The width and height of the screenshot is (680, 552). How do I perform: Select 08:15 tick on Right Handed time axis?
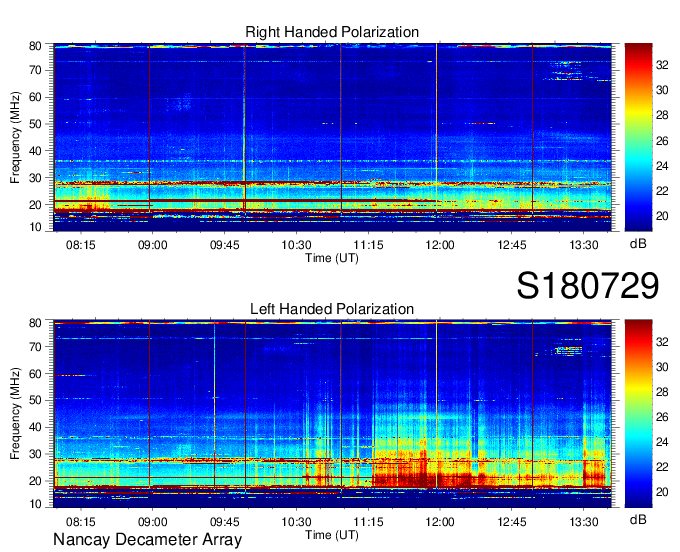81,245
